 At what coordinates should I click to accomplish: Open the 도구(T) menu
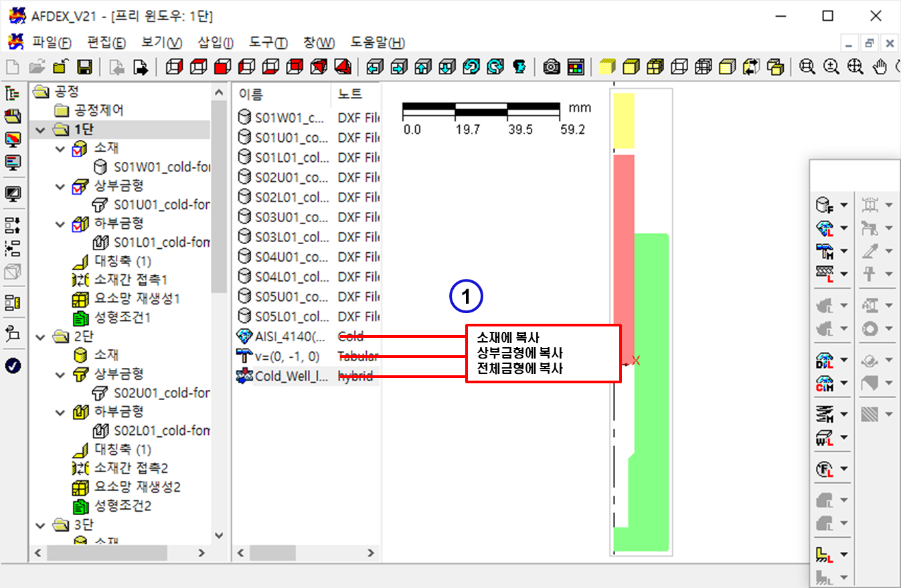(x=268, y=43)
